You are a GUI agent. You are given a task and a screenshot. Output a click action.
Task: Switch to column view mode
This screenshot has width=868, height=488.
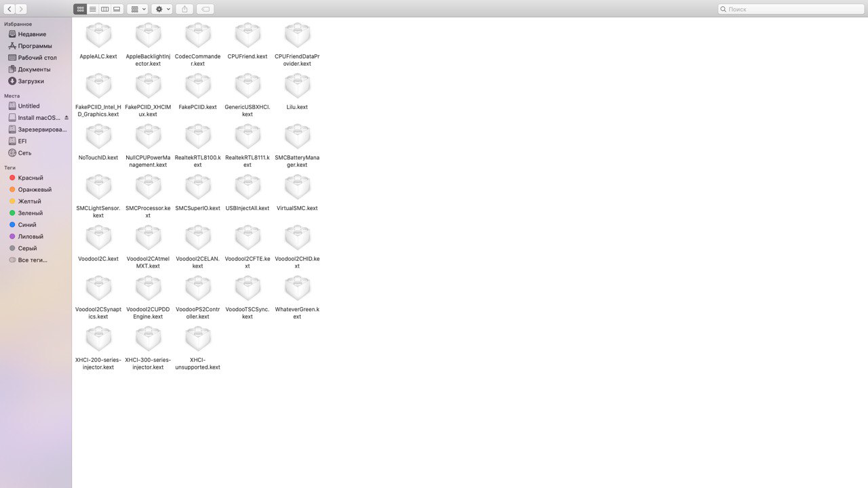[104, 9]
